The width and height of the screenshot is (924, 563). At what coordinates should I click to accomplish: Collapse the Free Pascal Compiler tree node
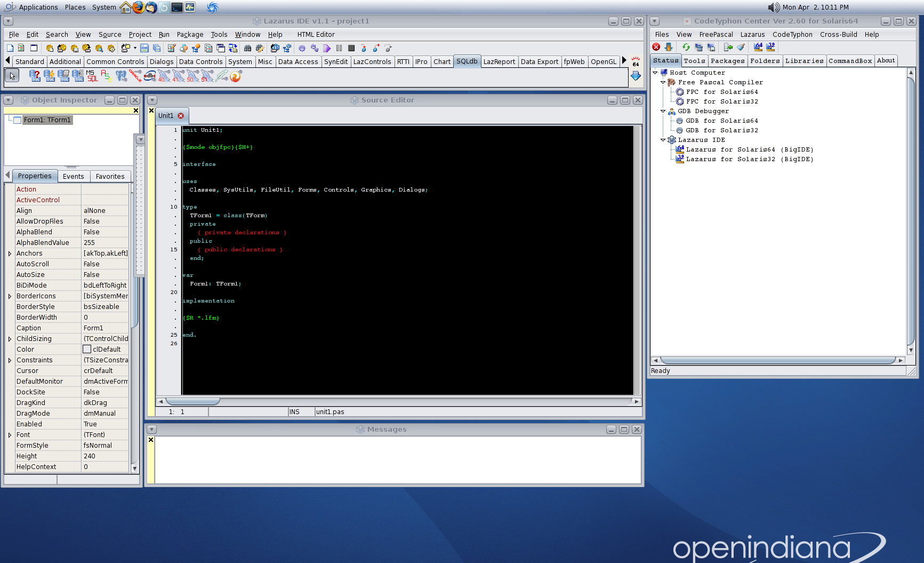(663, 82)
